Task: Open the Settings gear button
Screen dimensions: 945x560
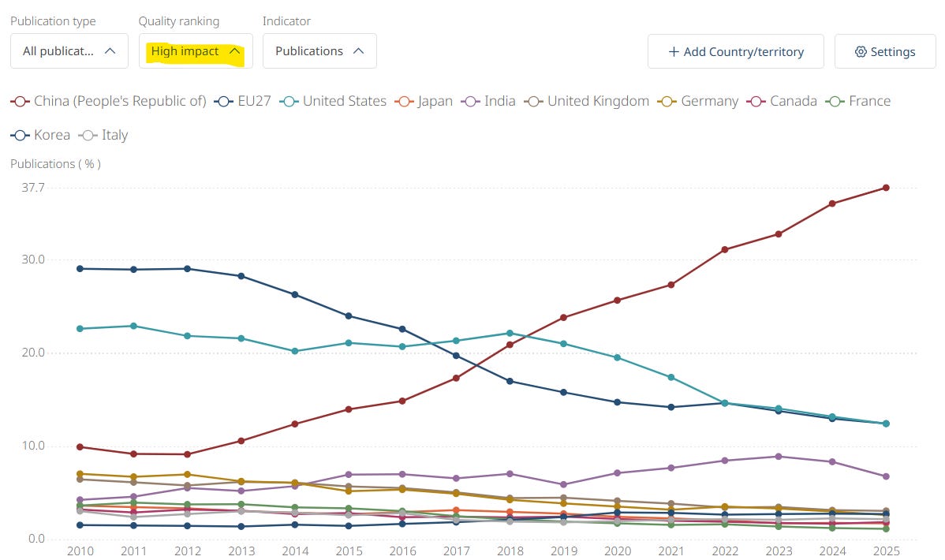Action: coord(885,52)
